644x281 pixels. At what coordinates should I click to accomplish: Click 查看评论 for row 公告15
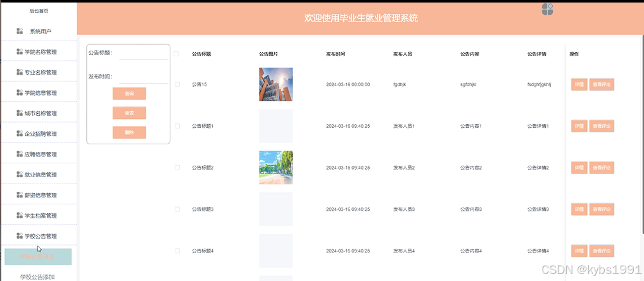602,85
